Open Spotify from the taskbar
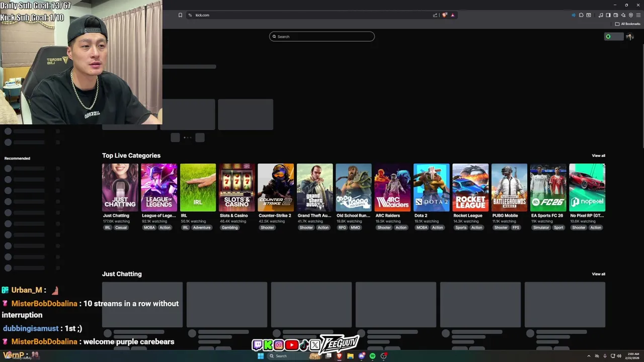The image size is (644, 362). 372,356
